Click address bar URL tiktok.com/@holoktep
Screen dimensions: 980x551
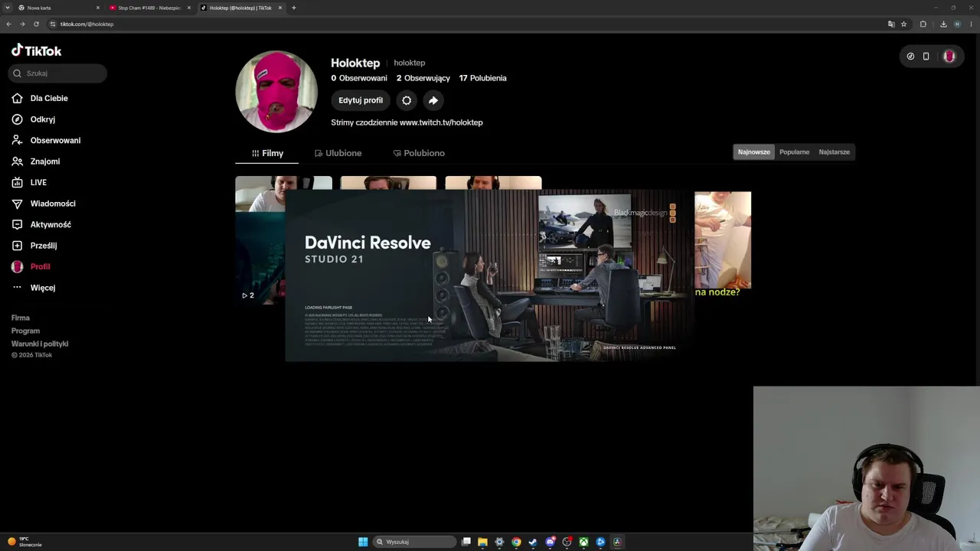tap(87, 24)
